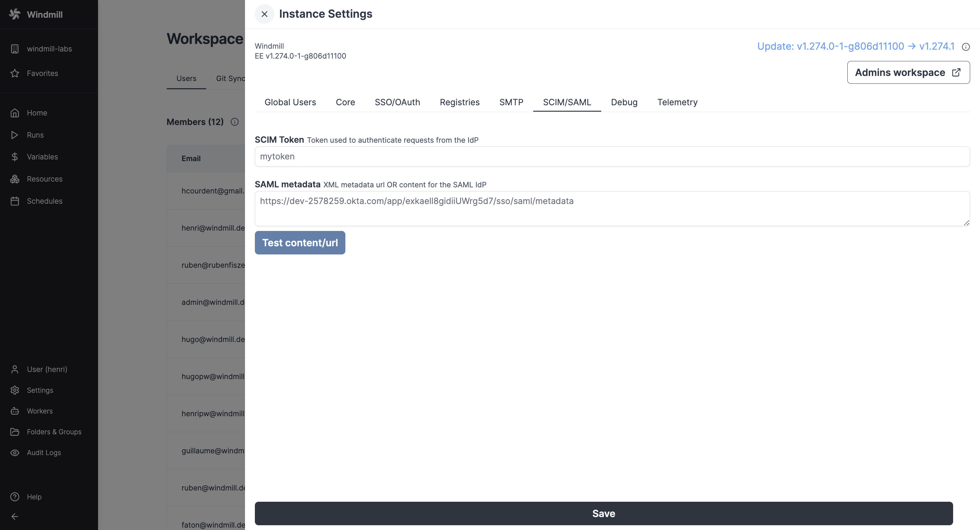
Task: Open Folders & Groups in the sidebar
Action: click(54, 432)
